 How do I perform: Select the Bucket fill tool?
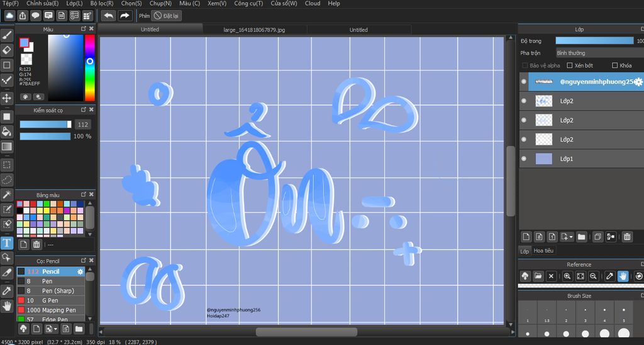point(6,132)
